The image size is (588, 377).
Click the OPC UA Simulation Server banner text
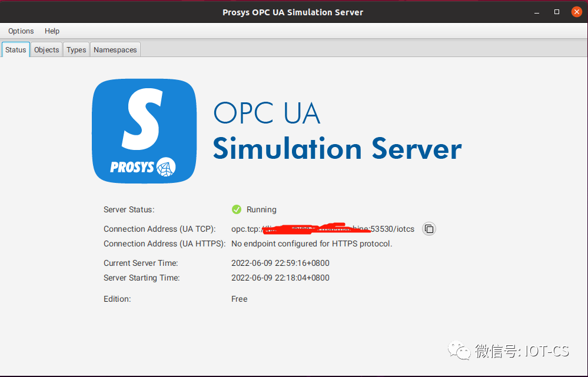point(337,131)
